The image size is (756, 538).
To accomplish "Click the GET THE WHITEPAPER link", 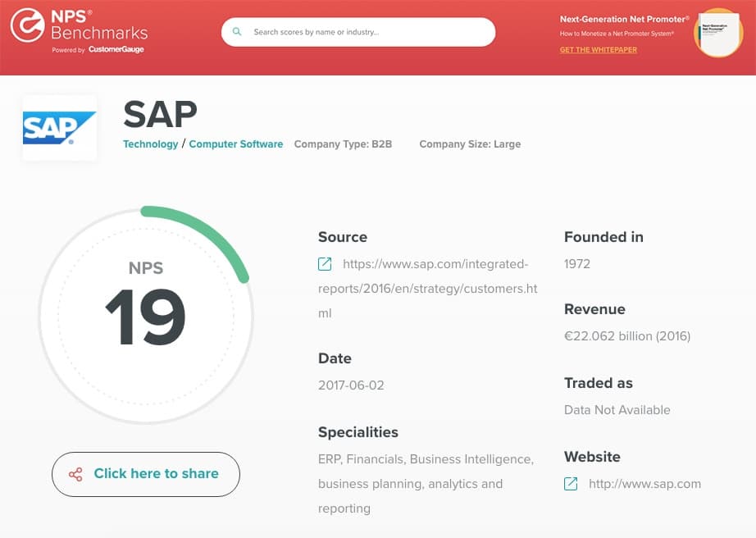I will coord(598,50).
